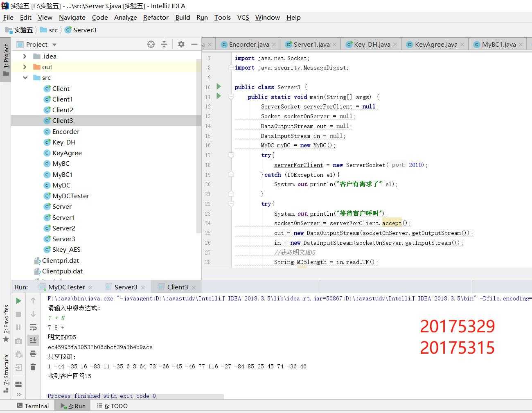
Task: Toggle scroll to end of console output
Action: tap(33, 340)
